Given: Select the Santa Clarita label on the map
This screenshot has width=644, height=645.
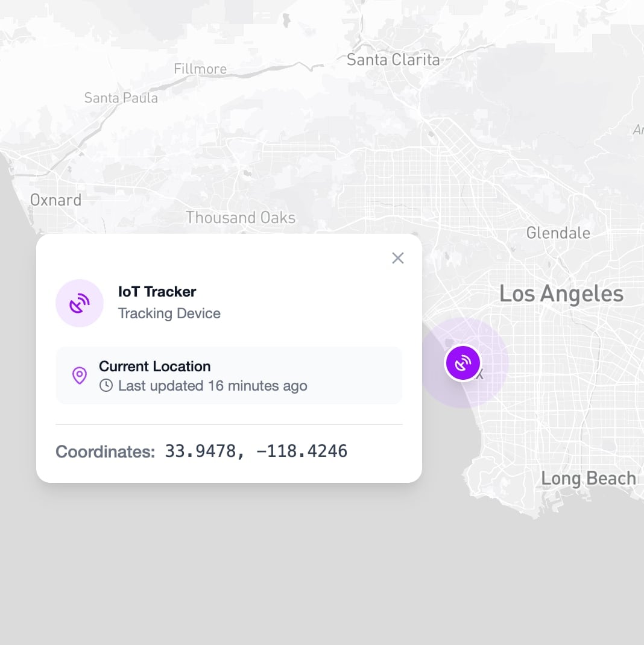Looking at the screenshot, I should coord(393,60).
